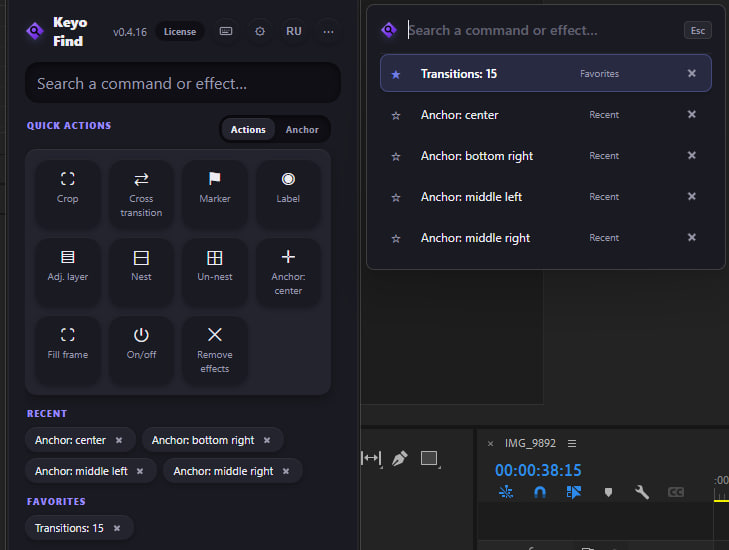Remove Anchor: center chip from recent
Screen dimensions: 729x550
(x=119, y=440)
